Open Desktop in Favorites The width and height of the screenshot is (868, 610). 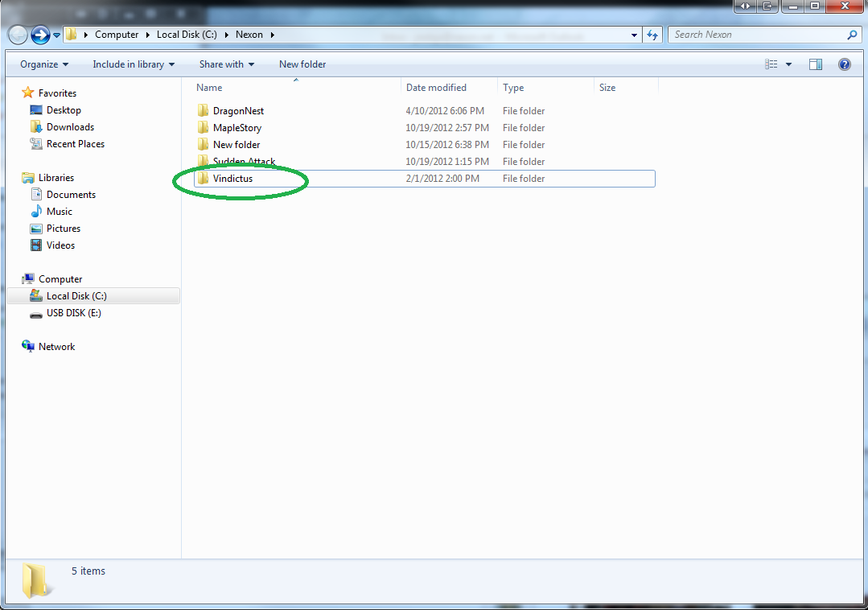[64, 110]
